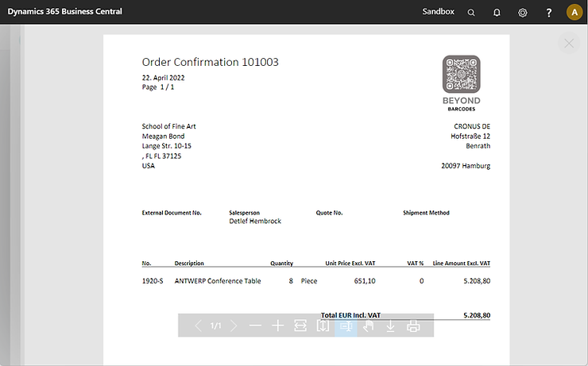The height and width of the screenshot is (366, 588).
Task: Toggle the hand pan tool
Action: tap(368, 326)
